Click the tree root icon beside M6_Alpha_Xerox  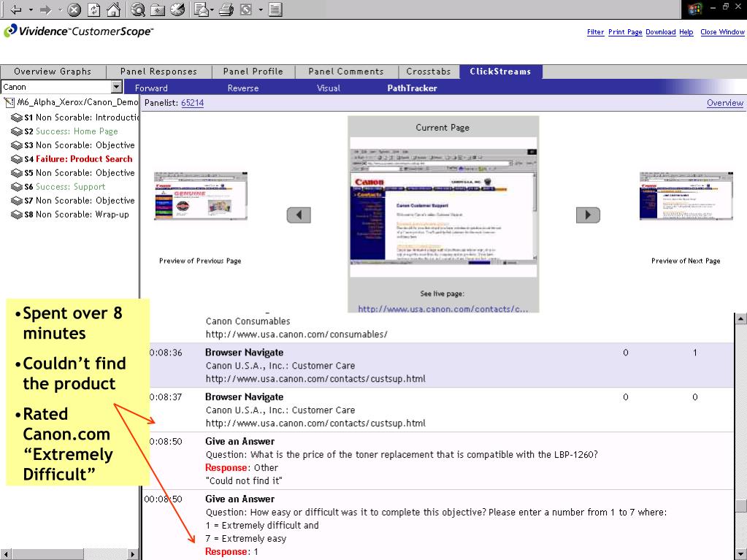(9, 102)
